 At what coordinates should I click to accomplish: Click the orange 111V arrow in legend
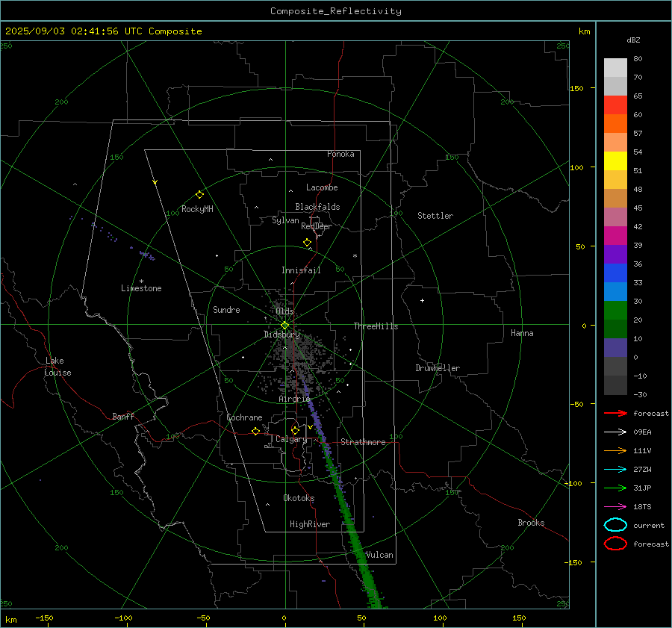pyautogui.click(x=615, y=450)
